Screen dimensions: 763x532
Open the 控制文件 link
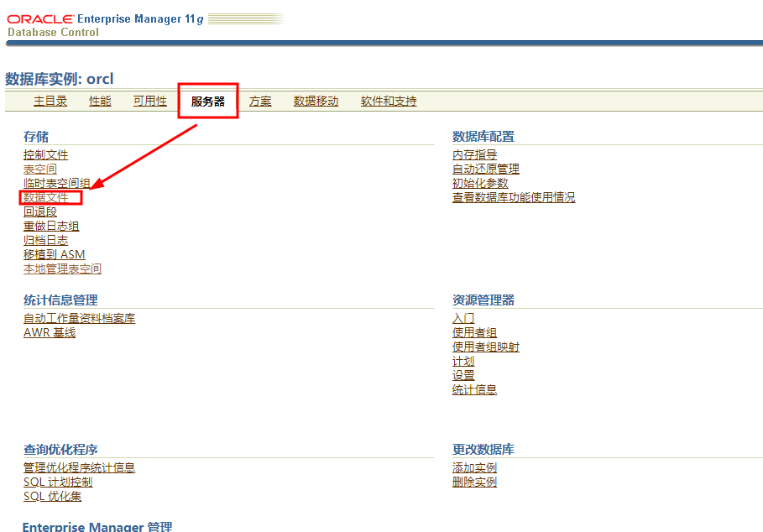pyautogui.click(x=45, y=154)
